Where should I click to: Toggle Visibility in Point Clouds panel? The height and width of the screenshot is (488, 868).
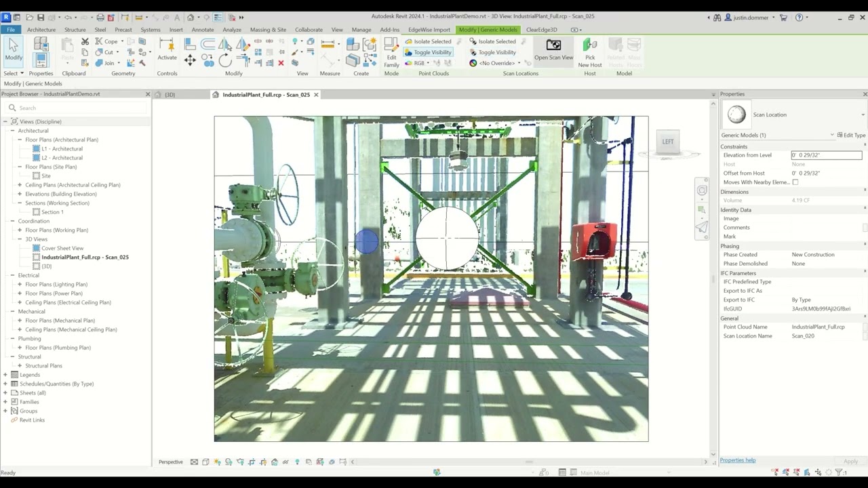427,52
